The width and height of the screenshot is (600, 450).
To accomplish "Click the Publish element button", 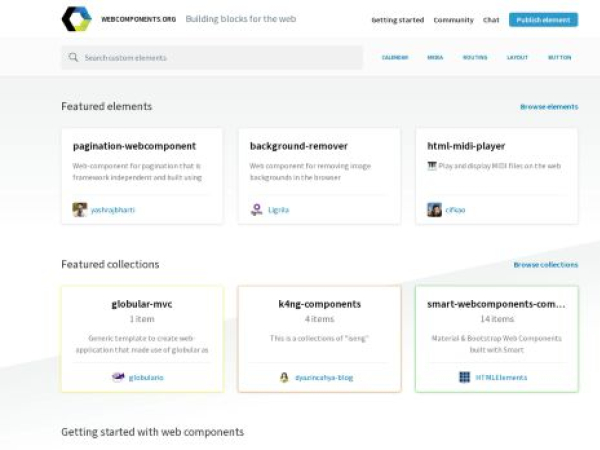I will point(543,20).
